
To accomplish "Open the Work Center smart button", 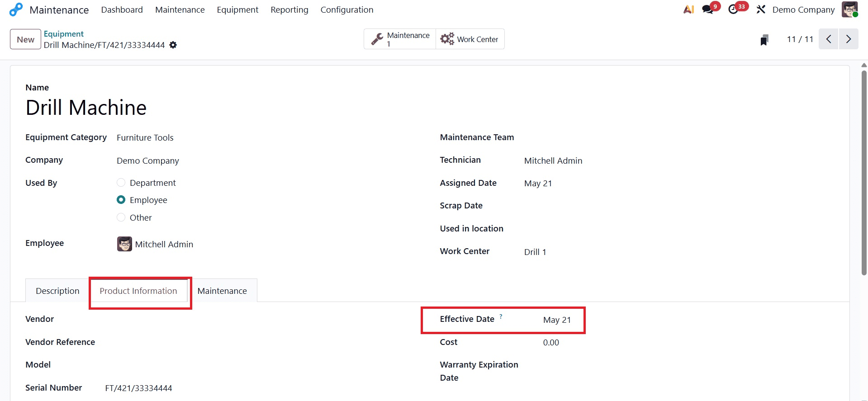I will (470, 39).
